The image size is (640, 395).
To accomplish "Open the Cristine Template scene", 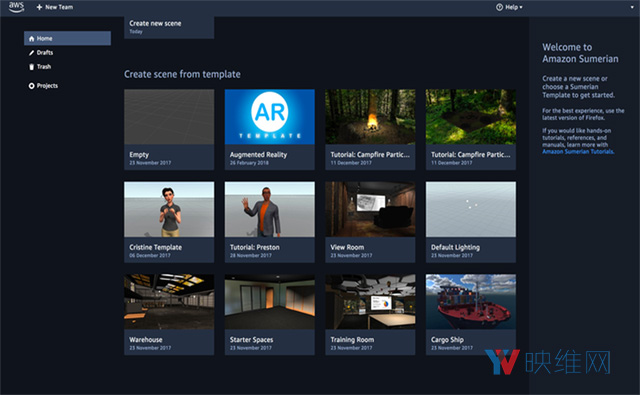I will click(x=169, y=222).
